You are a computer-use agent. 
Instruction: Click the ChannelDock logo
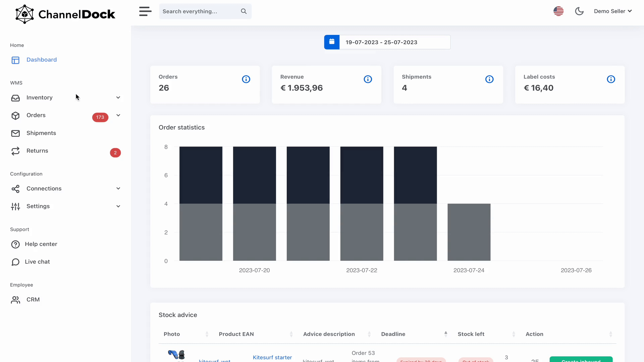point(65,14)
